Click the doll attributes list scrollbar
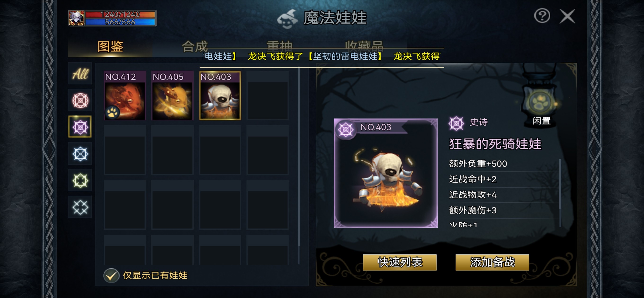 click(560, 193)
